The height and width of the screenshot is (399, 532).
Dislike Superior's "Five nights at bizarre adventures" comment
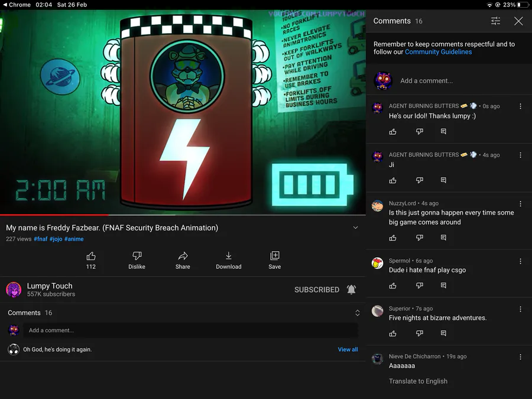420,333
